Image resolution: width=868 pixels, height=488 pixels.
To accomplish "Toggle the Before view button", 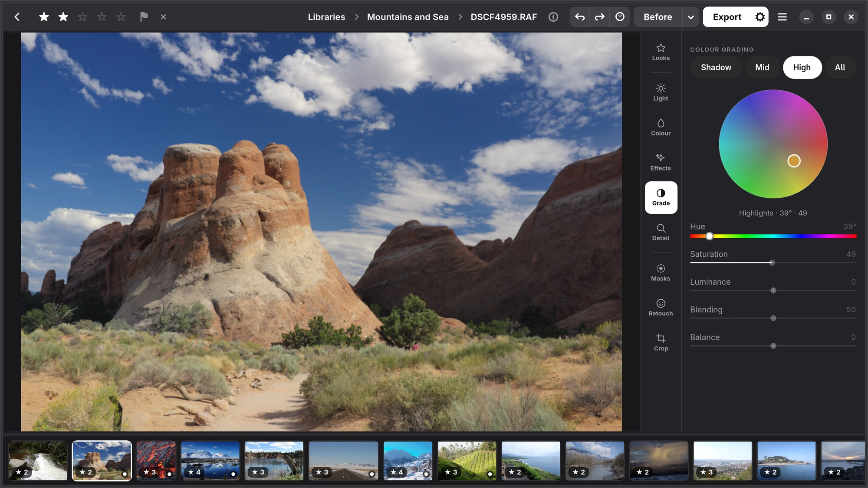I will pos(658,17).
